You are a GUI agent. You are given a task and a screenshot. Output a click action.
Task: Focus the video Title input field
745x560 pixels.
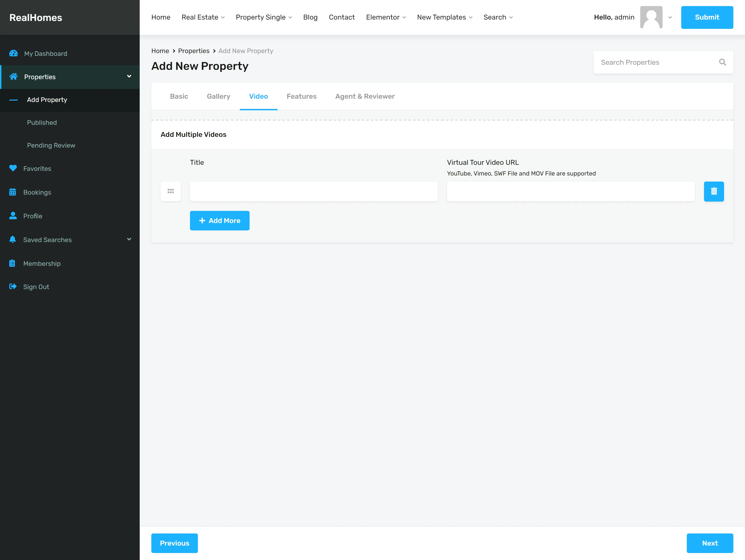coord(314,191)
